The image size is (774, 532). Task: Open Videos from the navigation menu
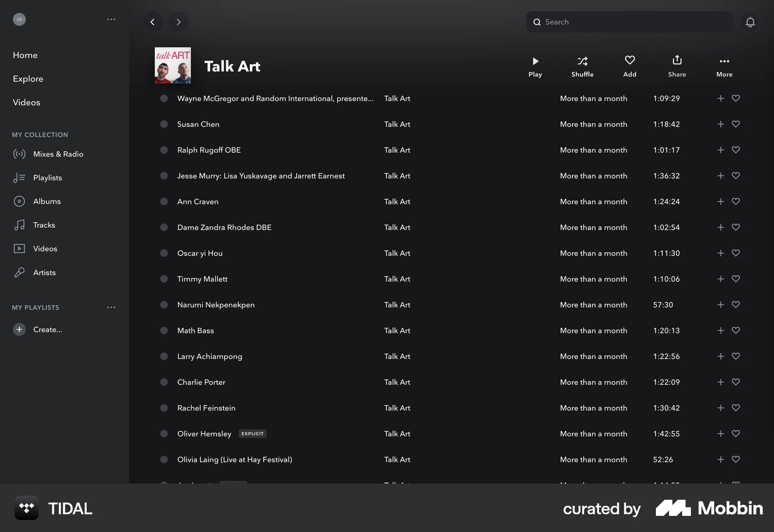(27, 102)
